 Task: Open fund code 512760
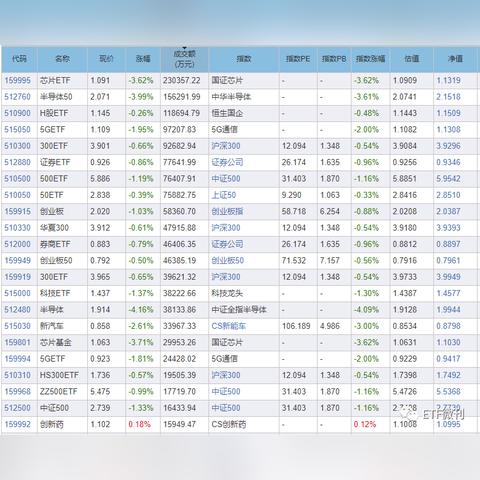click(17, 97)
